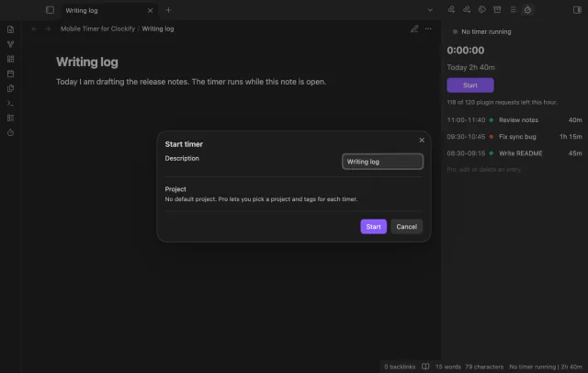This screenshot has width=588, height=373.
Task: Toggle reading view book icon in status bar
Action: click(425, 367)
